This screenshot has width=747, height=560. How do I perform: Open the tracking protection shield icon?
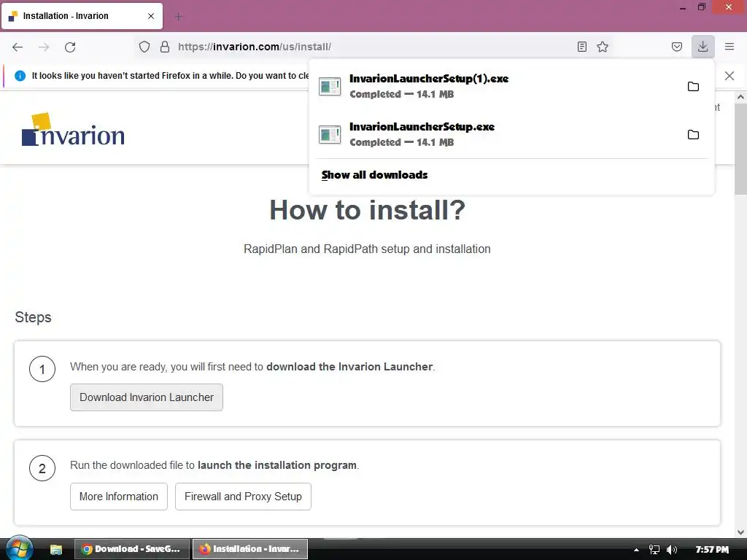[x=144, y=47]
